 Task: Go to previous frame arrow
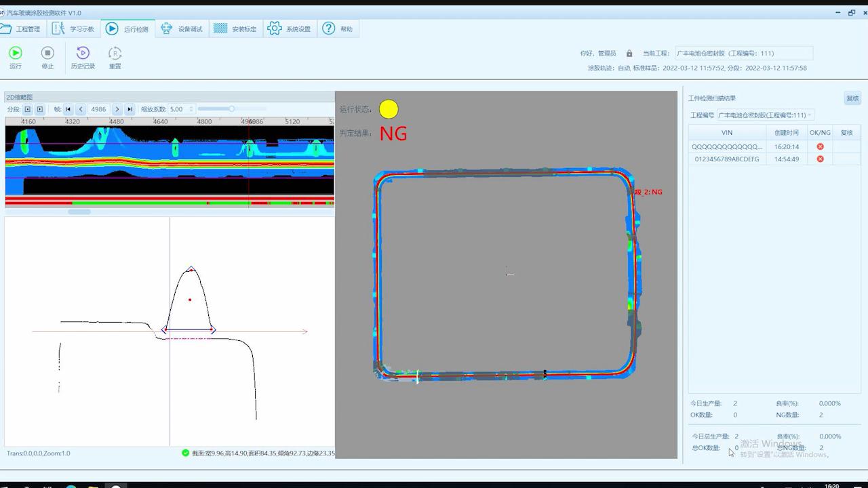pos(81,109)
